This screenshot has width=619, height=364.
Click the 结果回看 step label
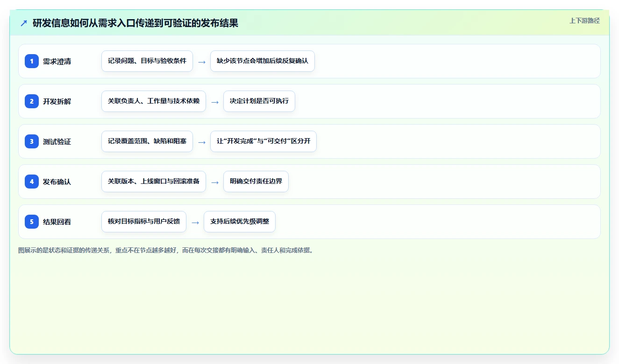point(57,222)
